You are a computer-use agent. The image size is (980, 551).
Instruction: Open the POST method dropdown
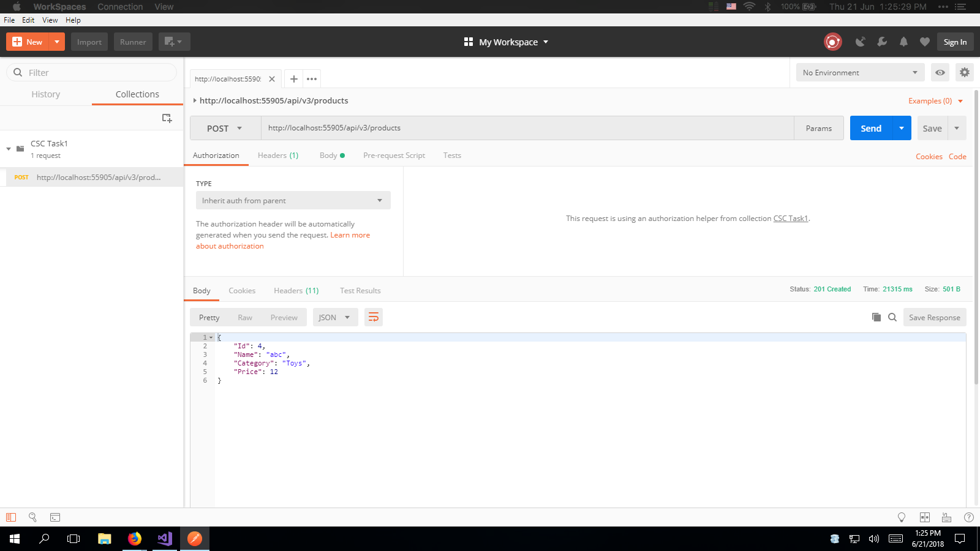[x=225, y=129]
